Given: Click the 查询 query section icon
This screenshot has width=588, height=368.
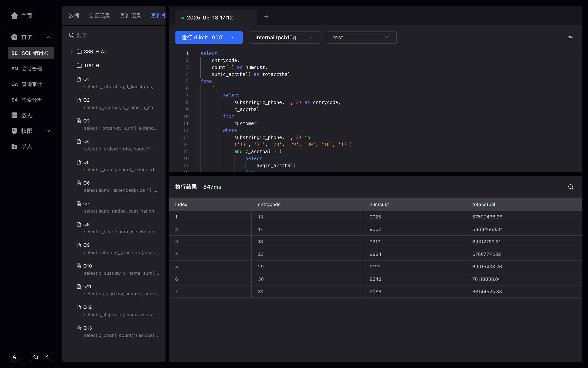Looking at the screenshot, I should point(14,37).
